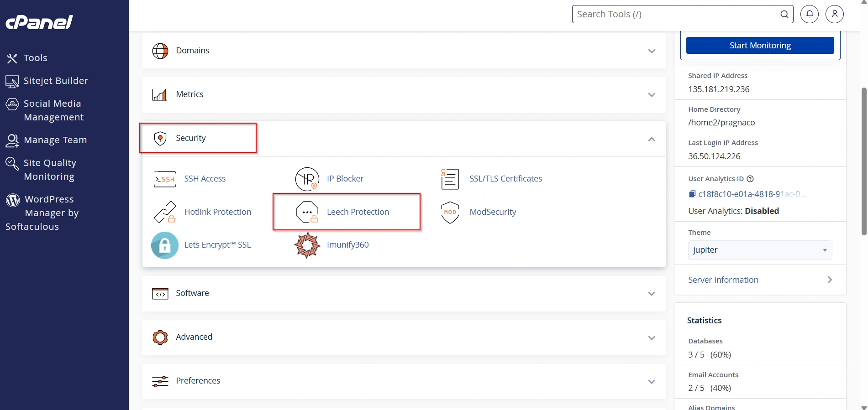
Task: Click the page vertical scrollbar
Action: click(x=864, y=161)
